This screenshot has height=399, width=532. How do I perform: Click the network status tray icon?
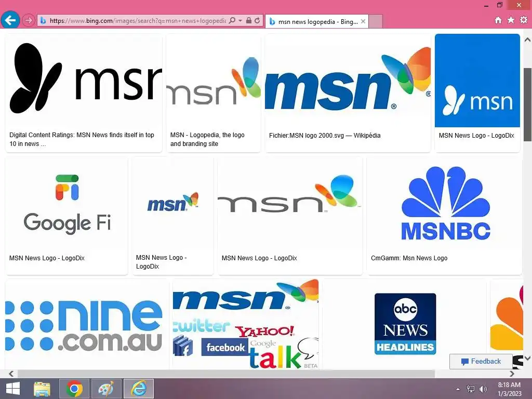click(x=471, y=389)
